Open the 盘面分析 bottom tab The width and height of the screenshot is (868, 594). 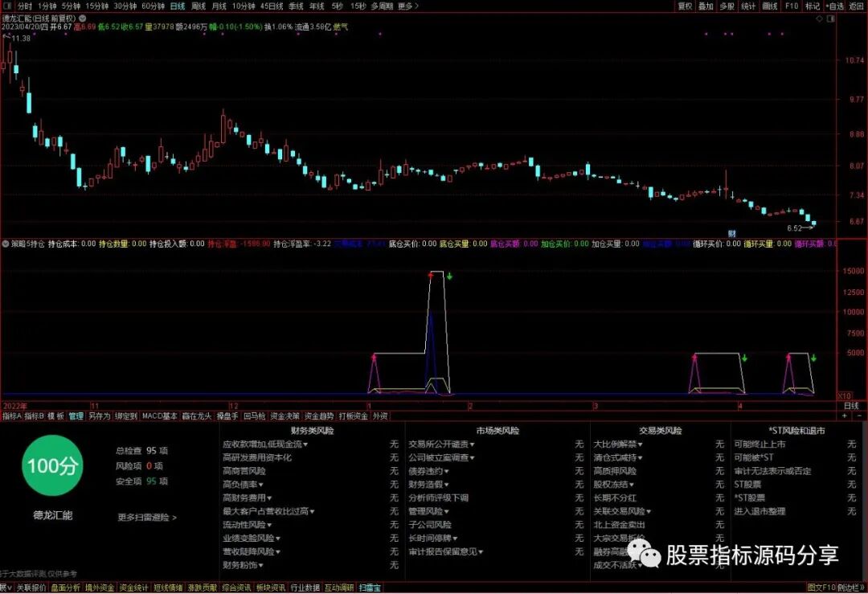coord(65,588)
